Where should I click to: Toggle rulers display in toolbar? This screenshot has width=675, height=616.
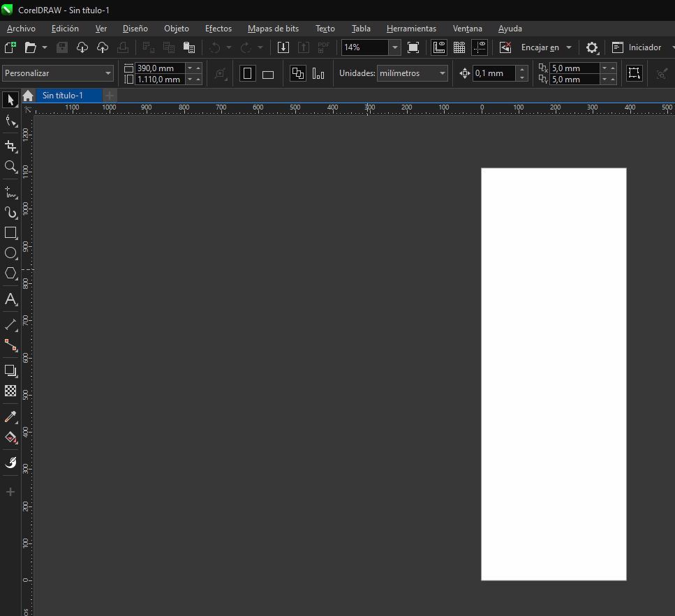[x=439, y=47]
